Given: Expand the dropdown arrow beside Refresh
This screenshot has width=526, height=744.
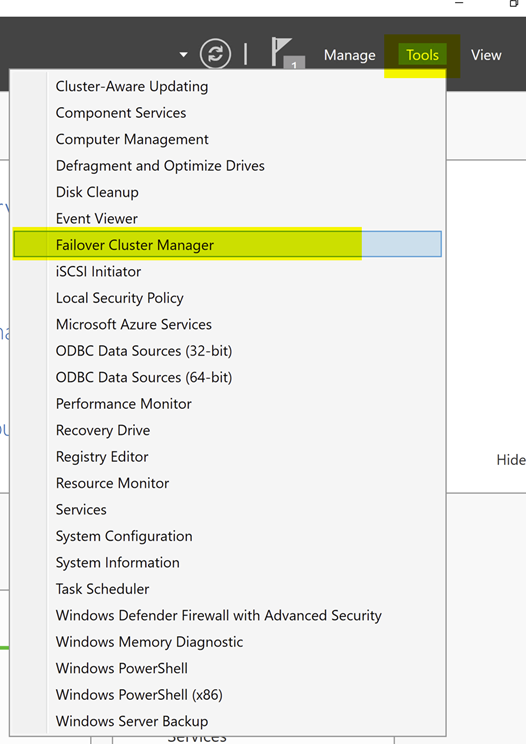Looking at the screenshot, I should [184, 55].
